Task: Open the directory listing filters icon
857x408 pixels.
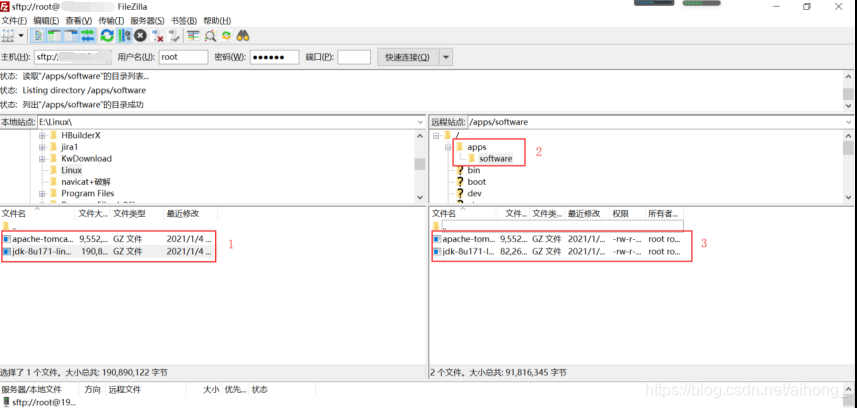Action: pos(193,36)
